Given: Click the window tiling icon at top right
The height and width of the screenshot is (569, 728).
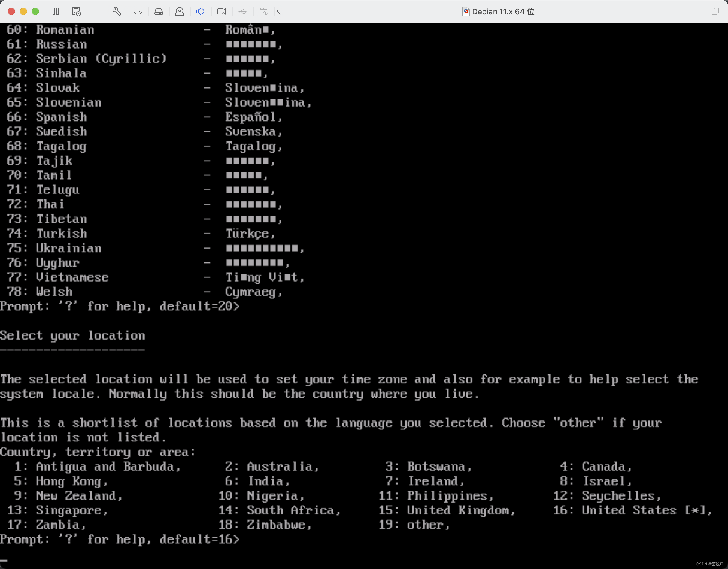Looking at the screenshot, I should pyautogui.click(x=715, y=12).
